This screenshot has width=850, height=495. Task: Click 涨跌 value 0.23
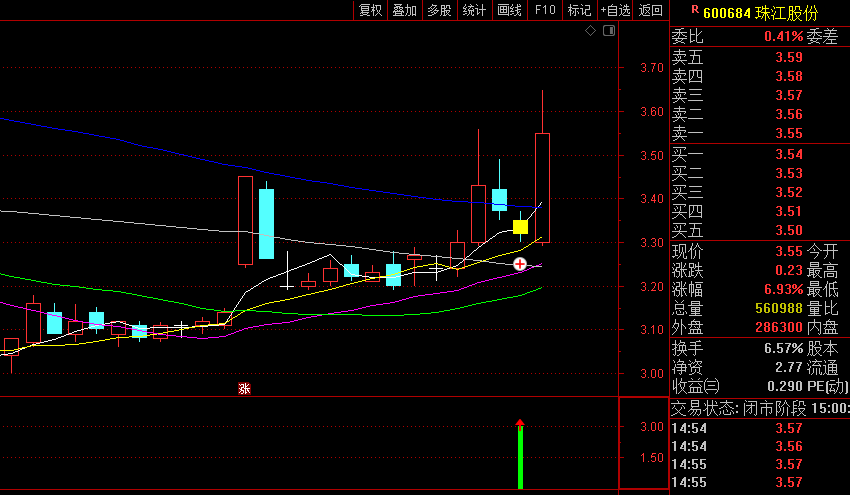(789, 271)
